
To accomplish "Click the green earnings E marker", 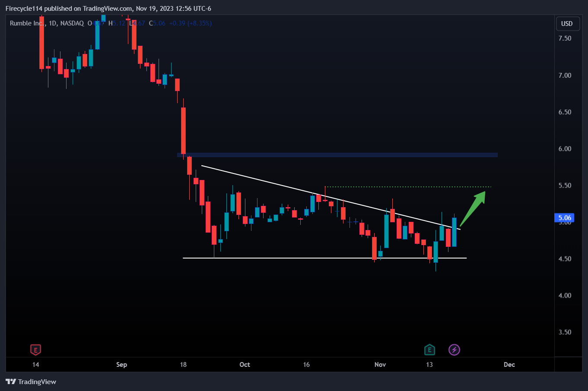I will click(429, 350).
